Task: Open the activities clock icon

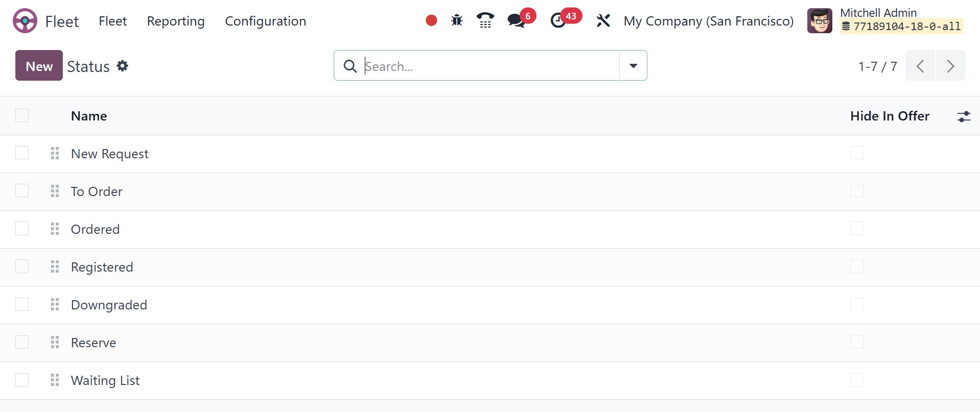Action: (x=558, y=21)
